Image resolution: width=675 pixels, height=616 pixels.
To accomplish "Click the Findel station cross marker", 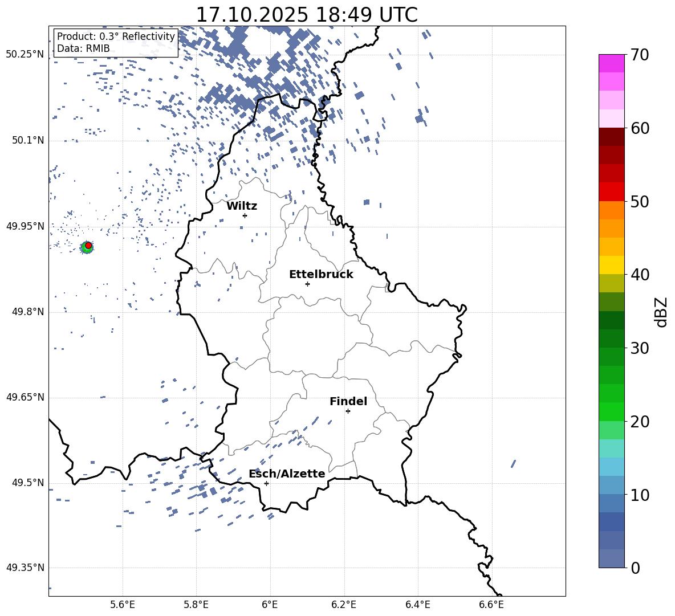I will 348,411.
